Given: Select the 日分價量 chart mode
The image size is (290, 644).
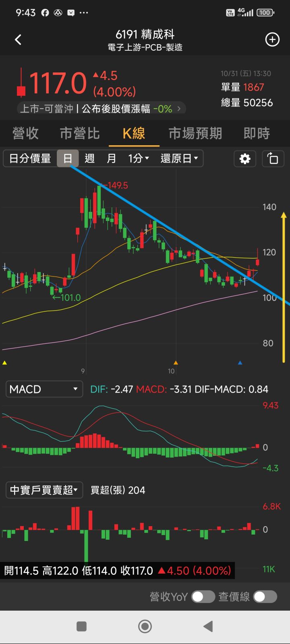Looking at the screenshot, I should (x=30, y=158).
